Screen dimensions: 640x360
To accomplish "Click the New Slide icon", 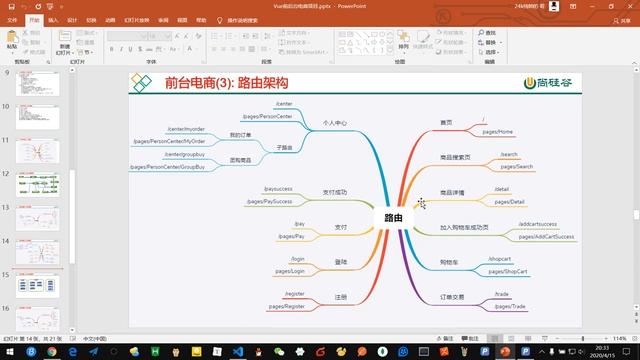I will 64,36.
